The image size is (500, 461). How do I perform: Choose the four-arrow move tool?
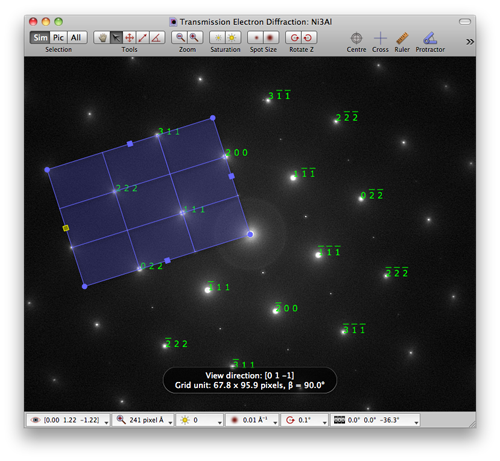(x=129, y=38)
